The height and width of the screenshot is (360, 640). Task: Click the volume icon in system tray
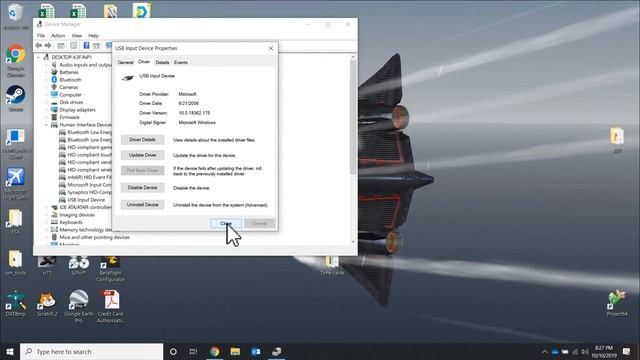585,351
